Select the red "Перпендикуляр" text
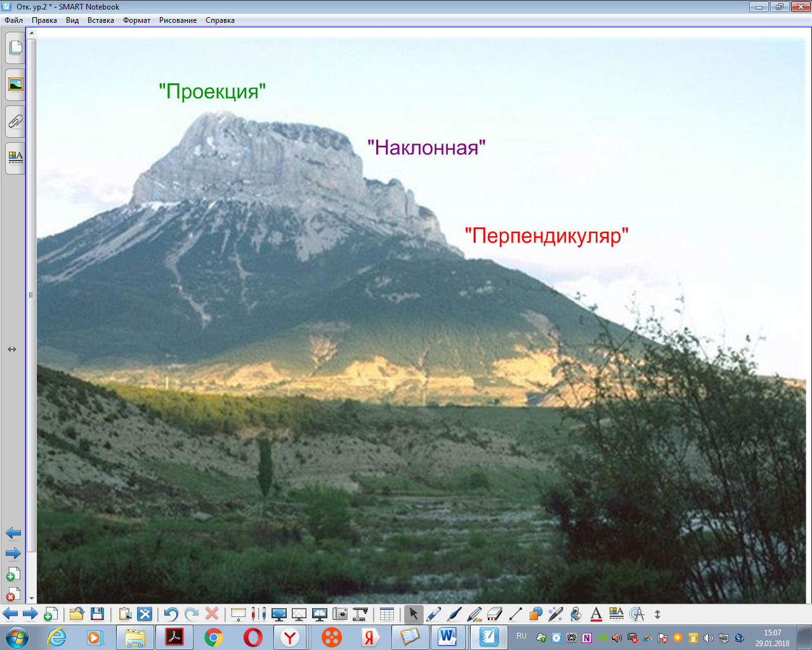Screen dimensions: 812x650 coord(547,235)
